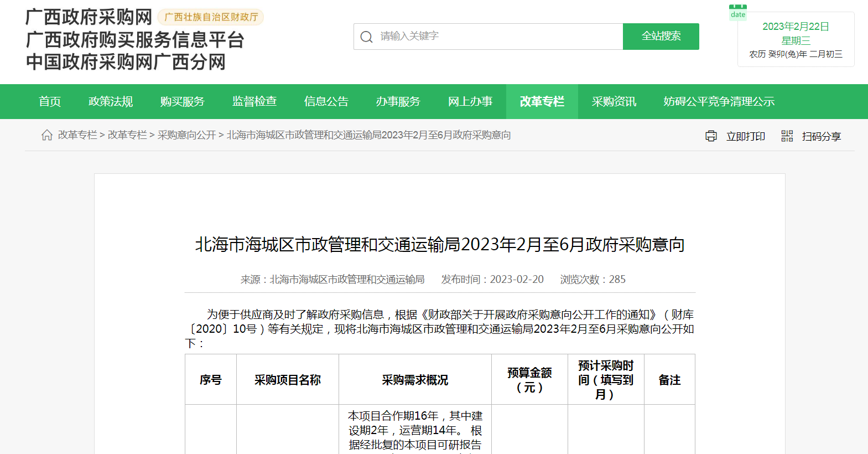Open the 首页 navigation tab
The image size is (868, 454).
[x=50, y=102]
